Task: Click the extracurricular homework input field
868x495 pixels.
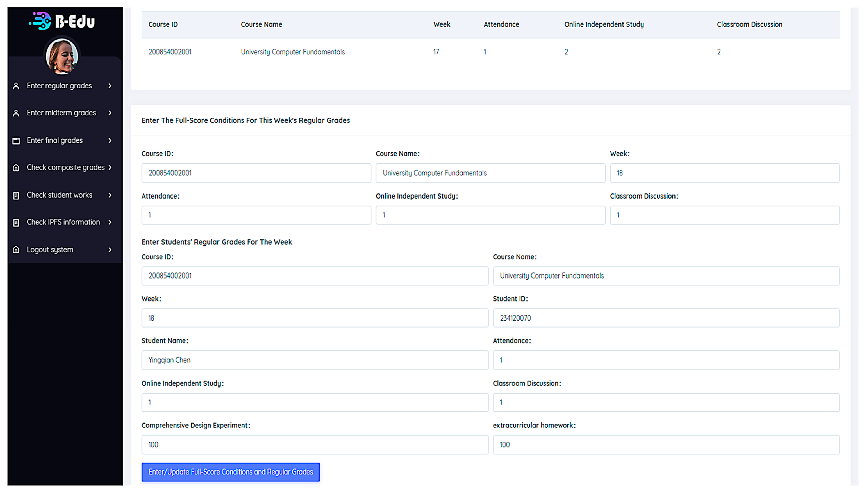Action: point(666,445)
